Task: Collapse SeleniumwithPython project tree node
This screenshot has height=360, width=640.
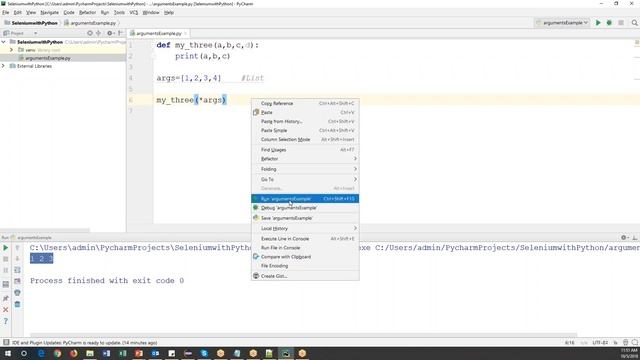Action: tap(4, 42)
